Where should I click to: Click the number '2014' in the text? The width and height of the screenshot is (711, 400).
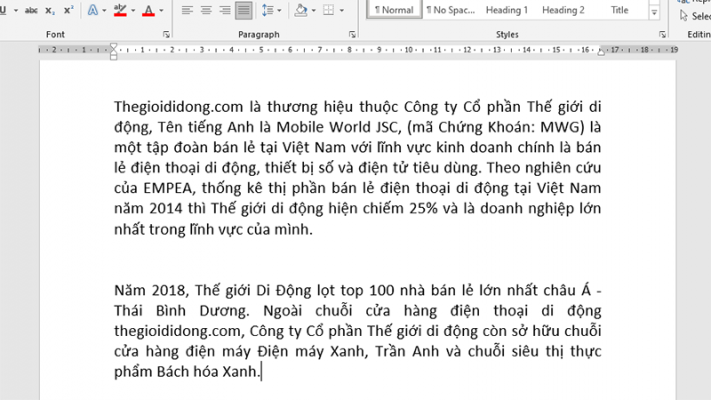tap(166, 209)
